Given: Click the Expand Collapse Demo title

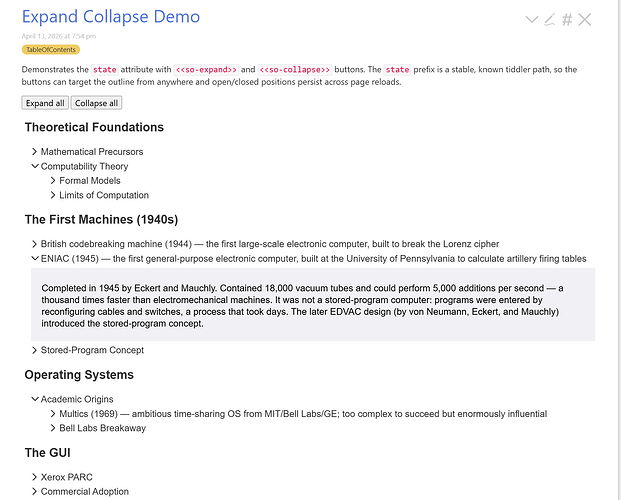Looking at the screenshot, I should click(111, 17).
